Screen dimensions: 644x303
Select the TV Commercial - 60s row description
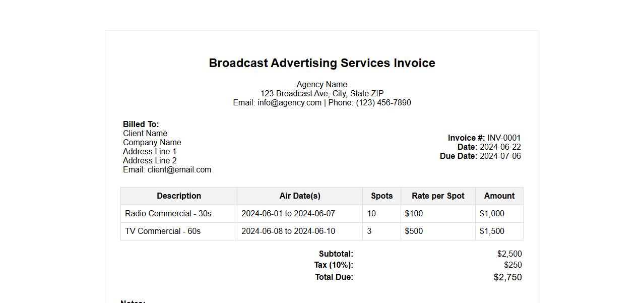coord(163,231)
